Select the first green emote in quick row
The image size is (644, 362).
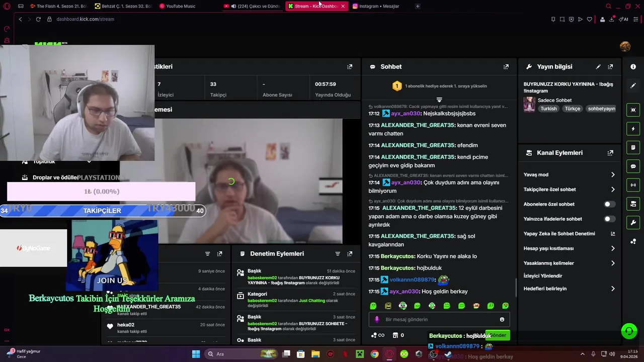pos(373,306)
